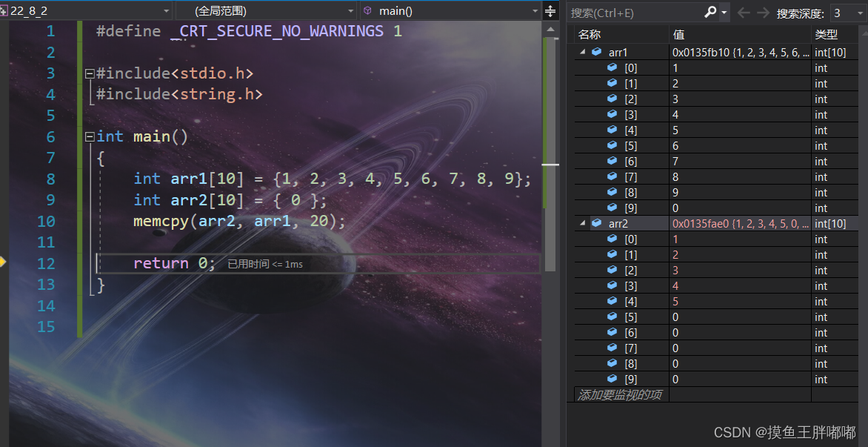Click the cube icon of arr1 [3]

coord(612,114)
